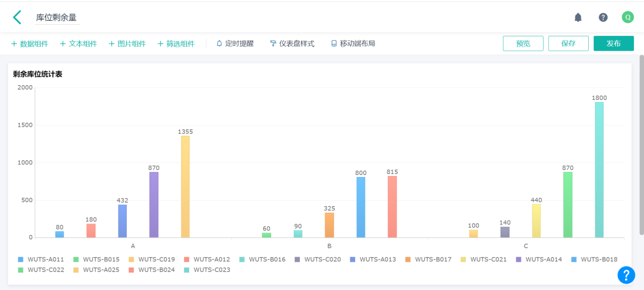Click the 1800 bar in group C
The height and width of the screenshot is (290, 644).
pos(599,170)
